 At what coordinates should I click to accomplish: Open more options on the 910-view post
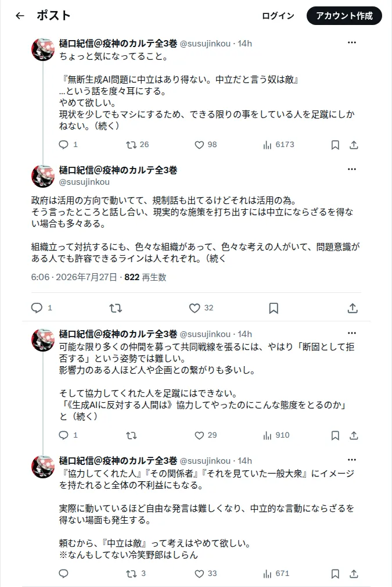click(351, 333)
